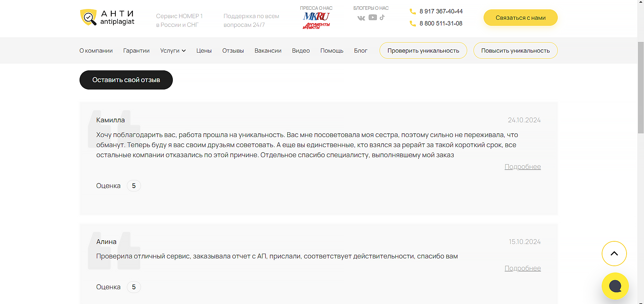Open the VK bloggers icon
Image resolution: width=644 pixels, height=304 pixels.
coord(361,18)
